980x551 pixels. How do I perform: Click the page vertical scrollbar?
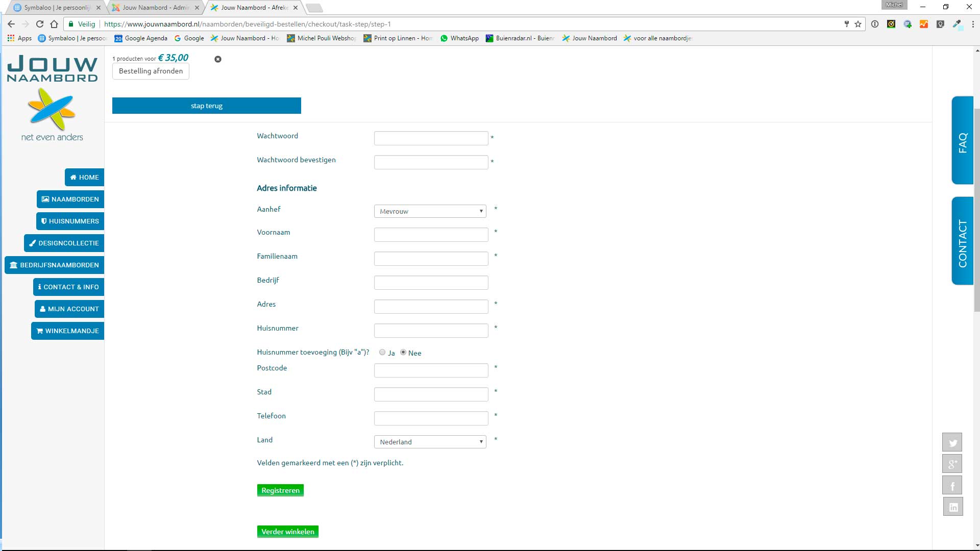pyautogui.click(x=977, y=204)
